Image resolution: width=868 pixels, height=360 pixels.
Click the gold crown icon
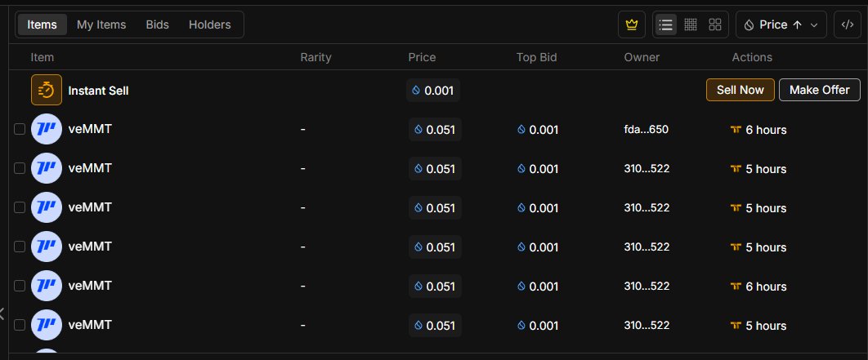632,24
